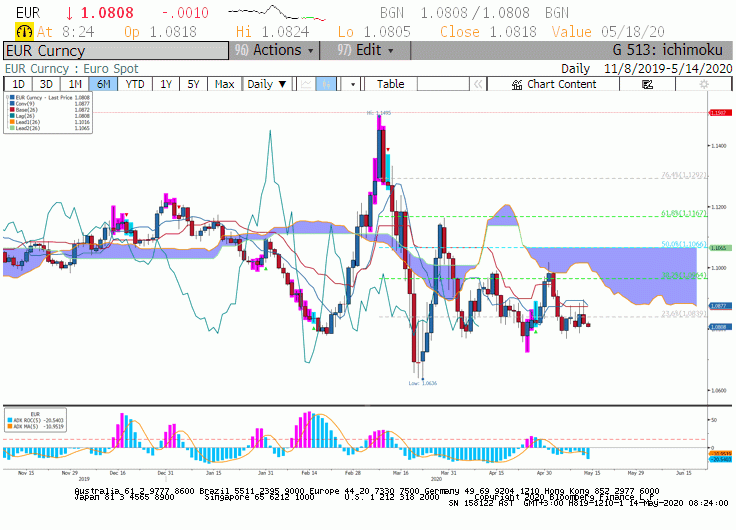The image size is (736, 530).
Task: Select the 6M range tab
Action: click(x=103, y=84)
